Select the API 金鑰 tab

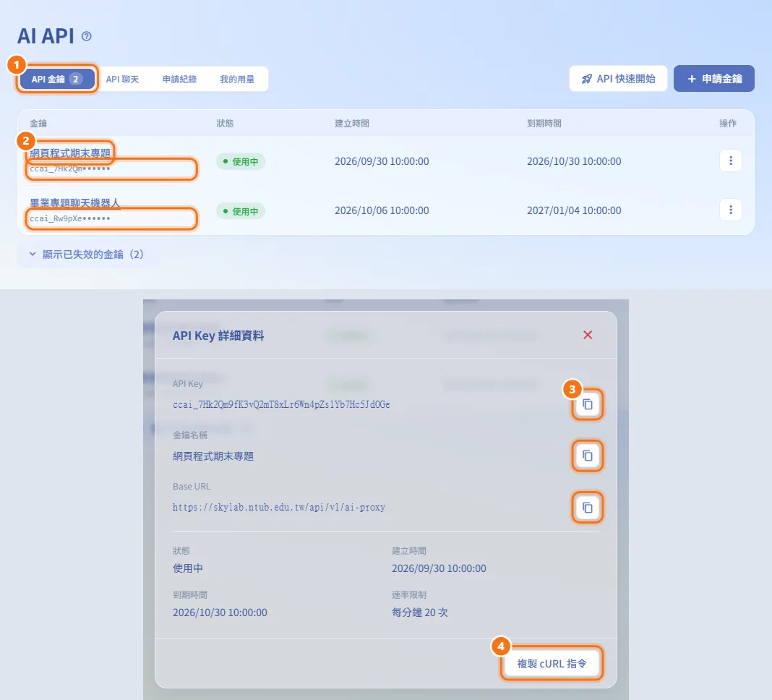[57, 79]
